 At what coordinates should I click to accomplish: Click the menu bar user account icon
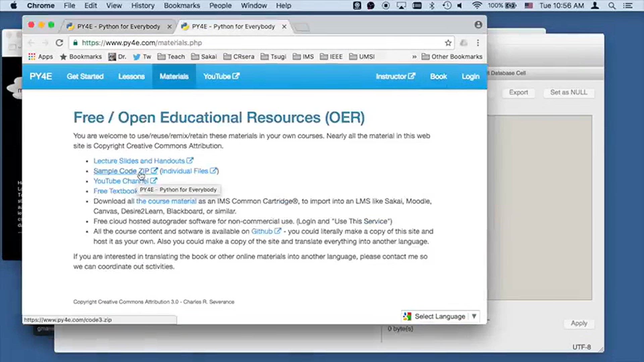pyautogui.click(x=595, y=6)
